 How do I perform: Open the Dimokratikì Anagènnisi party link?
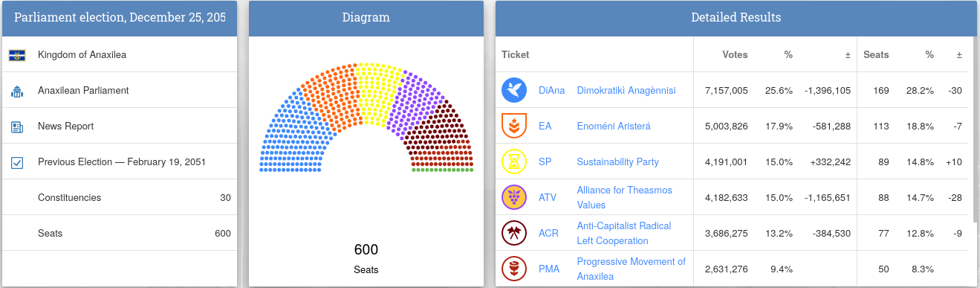pos(626,90)
